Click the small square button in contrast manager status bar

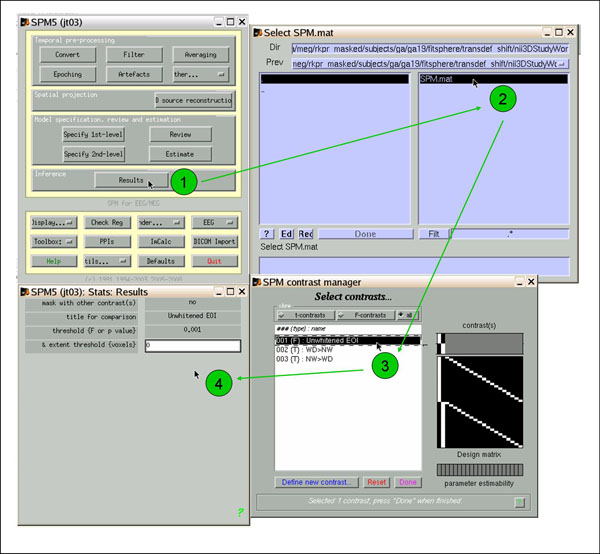tap(519, 502)
